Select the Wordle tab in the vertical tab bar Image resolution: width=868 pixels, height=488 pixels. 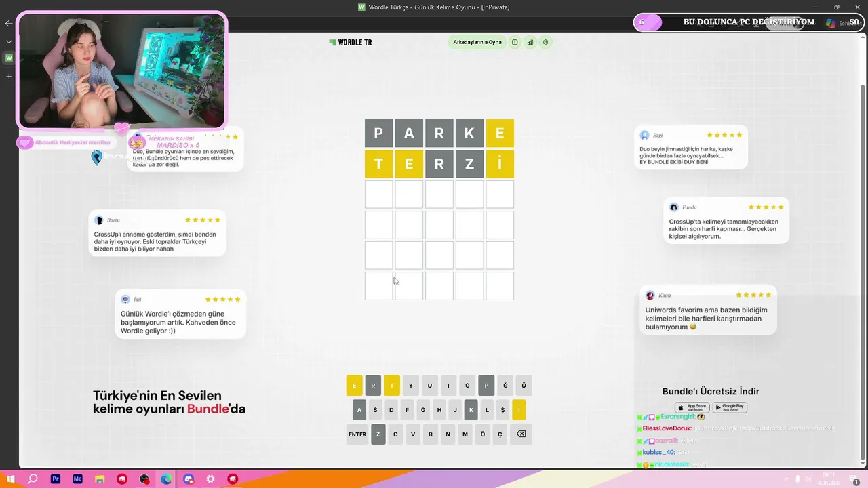coord(9,58)
